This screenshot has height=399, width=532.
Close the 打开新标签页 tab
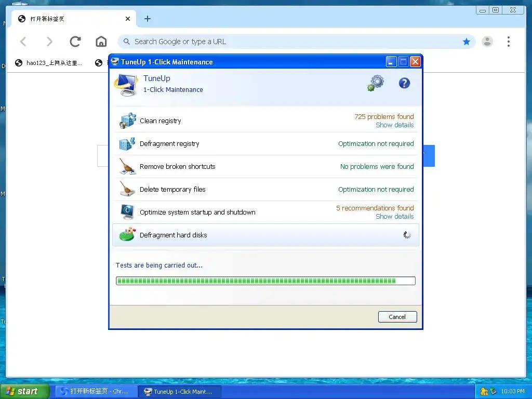point(128,19)
